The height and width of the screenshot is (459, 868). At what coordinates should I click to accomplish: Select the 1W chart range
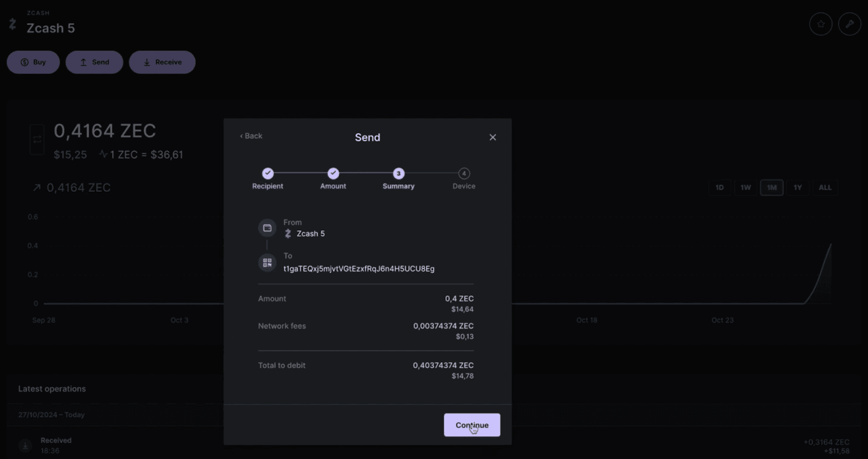coord(745,188)
